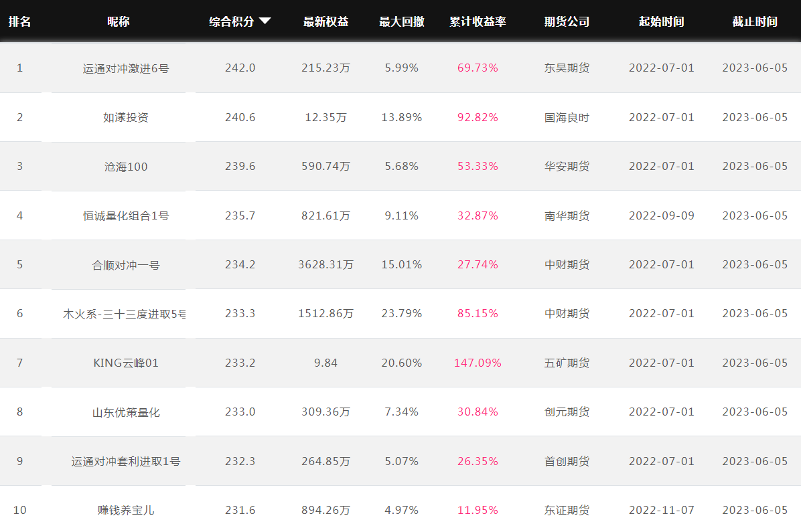Select drawdown value 4.97%
This screenshot has height=532, width=801.
click(402, 510)
